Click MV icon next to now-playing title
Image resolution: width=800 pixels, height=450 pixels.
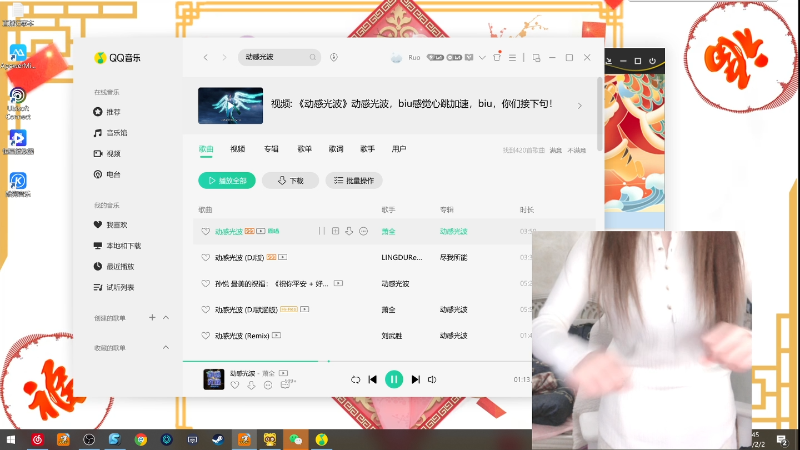pyautogui.click(x=284, y=373)
